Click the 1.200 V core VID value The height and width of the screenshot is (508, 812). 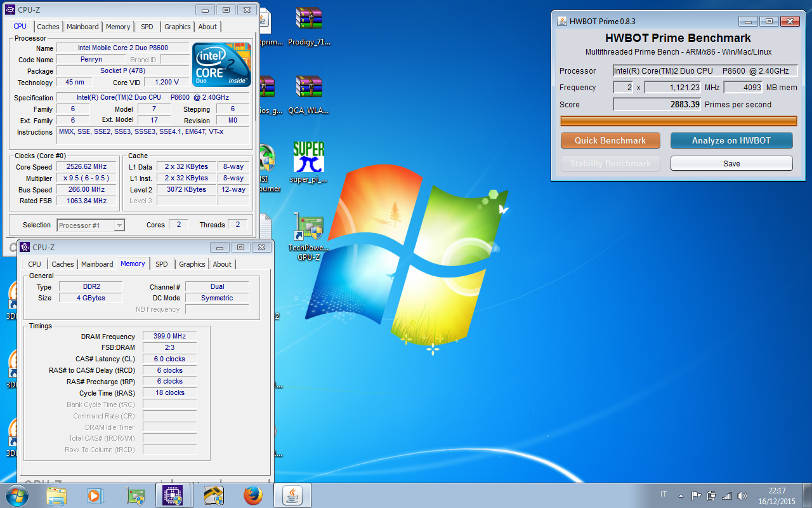pos(166,82)
